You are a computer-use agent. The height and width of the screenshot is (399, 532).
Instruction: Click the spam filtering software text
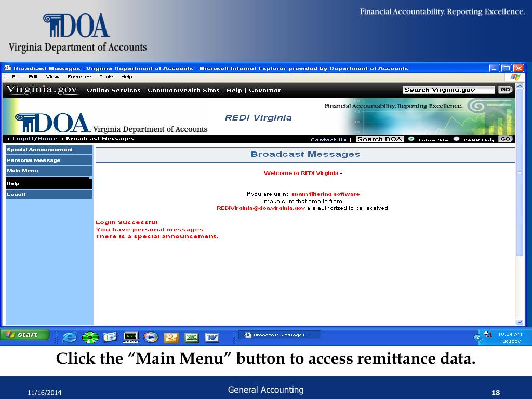pyautogui.click(x=325, y=194)
